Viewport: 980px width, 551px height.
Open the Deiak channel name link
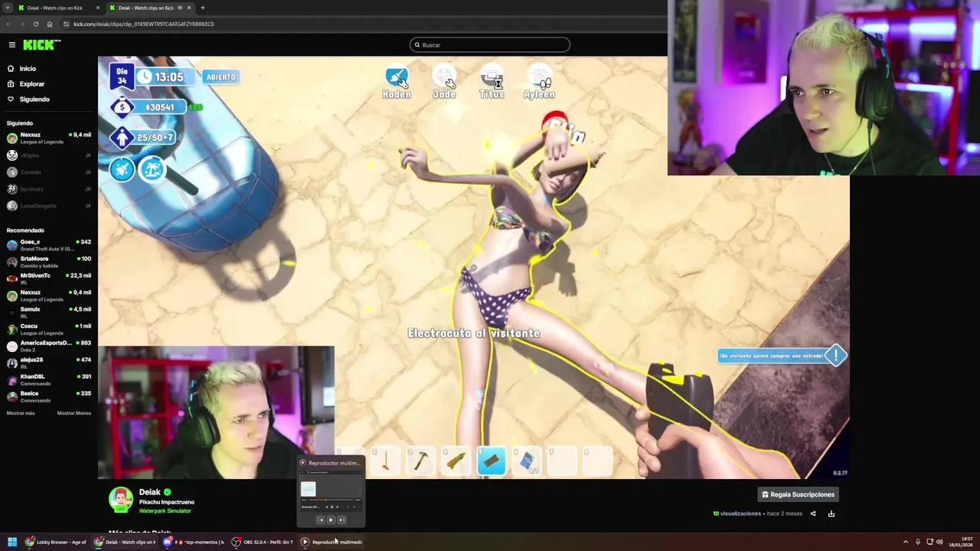[x=150, y=492]
